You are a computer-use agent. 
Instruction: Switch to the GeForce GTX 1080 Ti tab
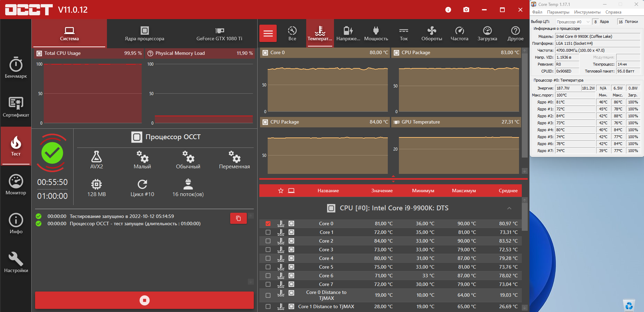[219, 34]
